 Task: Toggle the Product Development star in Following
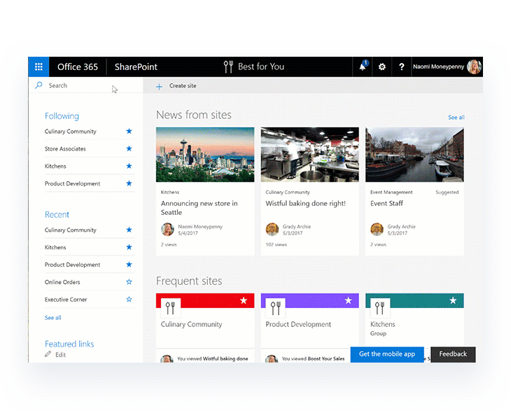pos(129,183)
